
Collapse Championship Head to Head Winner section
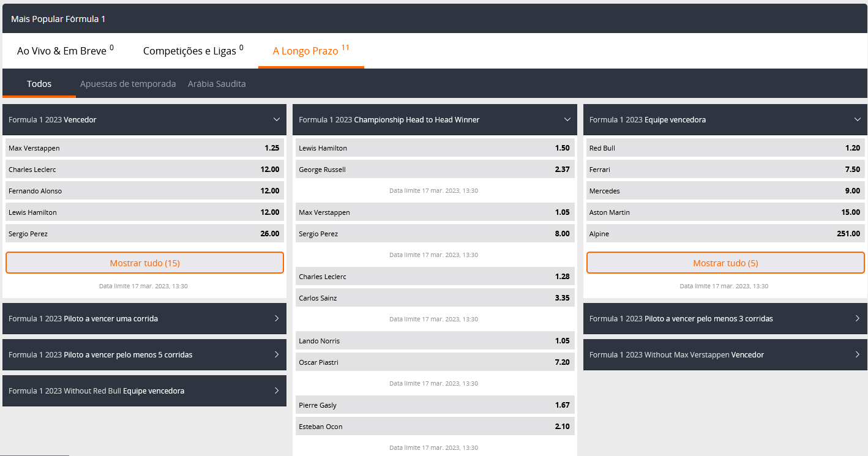point(567,120)
